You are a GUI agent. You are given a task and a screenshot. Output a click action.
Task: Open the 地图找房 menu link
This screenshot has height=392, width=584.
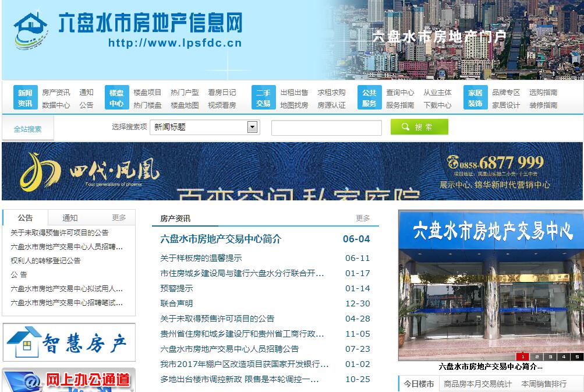[x=294, y=105]
